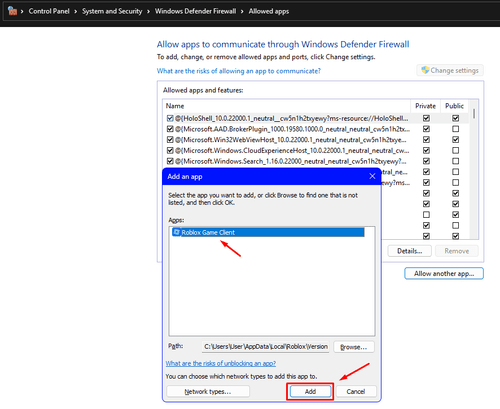Image resolution: width=500 pixels, height=409 pixels.
Task: Expand chevron after Control Panel breadcrumb
Action: tap(76, 12)
